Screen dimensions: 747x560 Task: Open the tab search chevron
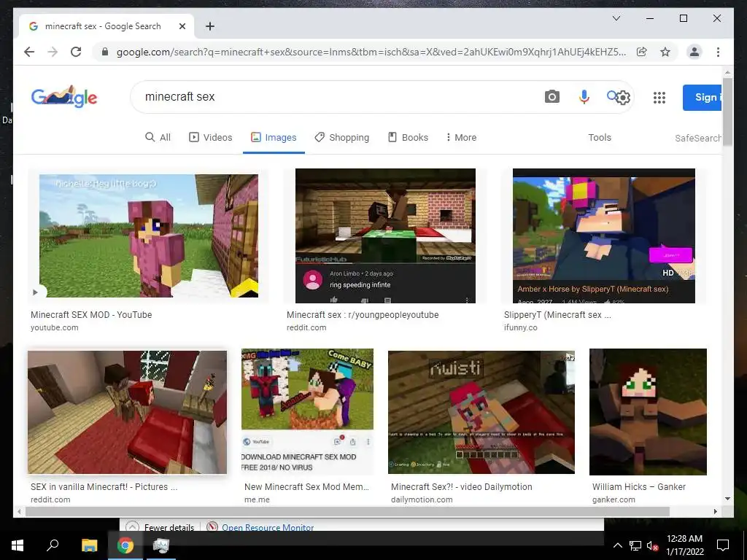click(x=616, y=18)
